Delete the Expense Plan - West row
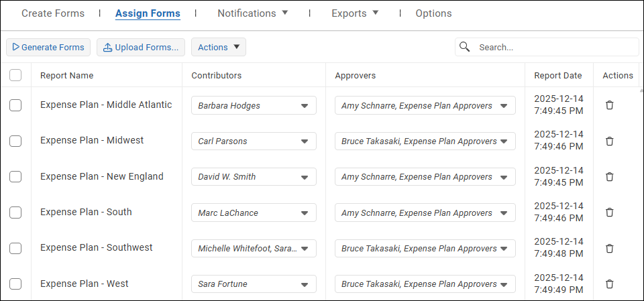Image resolution: width=644 pixels, height=301 pixels. [x=609, y=284]
